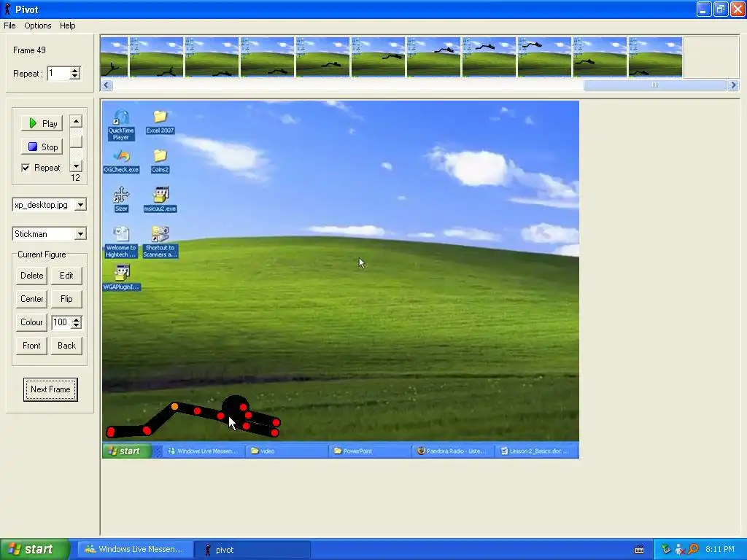Click the speed slider down arrow
Screen dimensions: 747x560
click(x=76, y=166)
